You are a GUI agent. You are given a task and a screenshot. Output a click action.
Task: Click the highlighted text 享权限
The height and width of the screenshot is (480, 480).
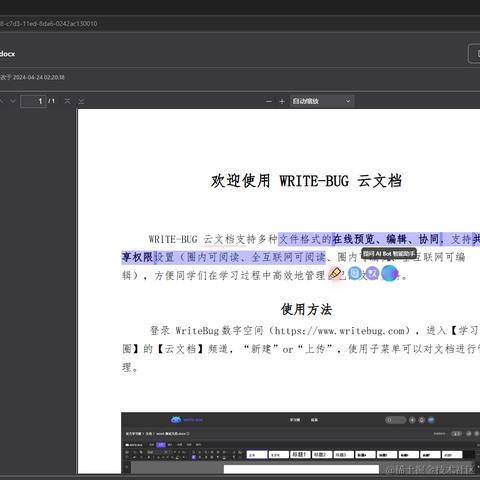tap(137, 257)
